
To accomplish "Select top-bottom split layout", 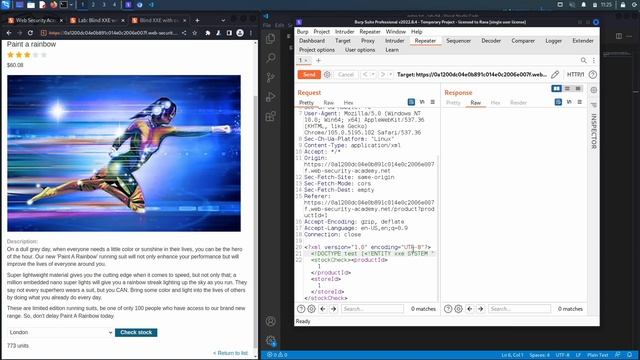I will (567, 89).
